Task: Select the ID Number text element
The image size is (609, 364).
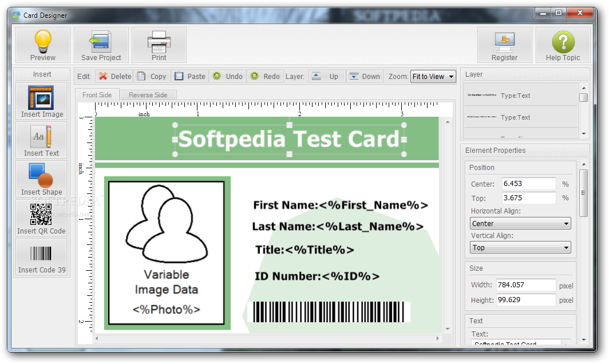Action: [317, 276]
